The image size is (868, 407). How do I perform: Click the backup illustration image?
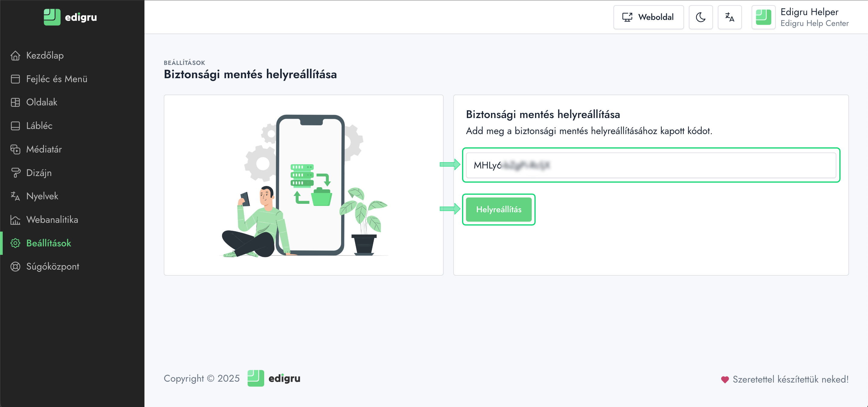pos(303,185)
